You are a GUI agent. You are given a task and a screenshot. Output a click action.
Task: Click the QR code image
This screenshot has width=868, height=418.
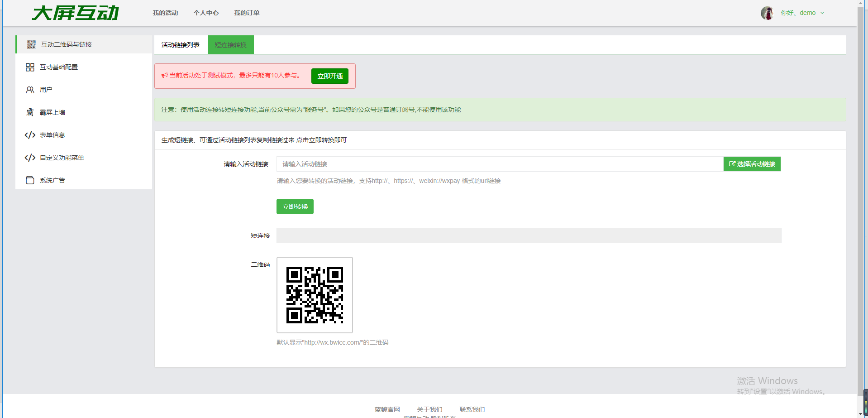click(315, 295)
